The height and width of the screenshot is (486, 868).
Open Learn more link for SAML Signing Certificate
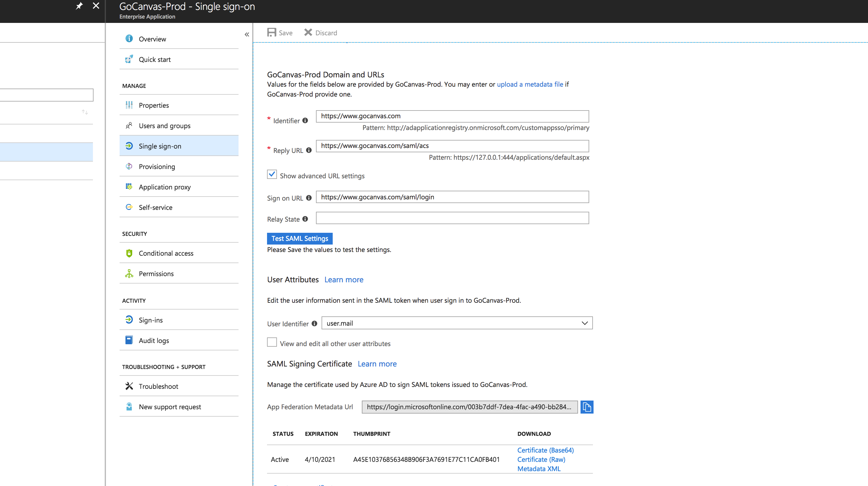377,364
